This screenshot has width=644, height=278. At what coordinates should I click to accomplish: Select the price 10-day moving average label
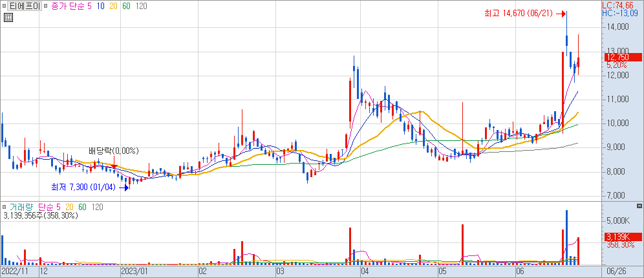coord(101,6)
